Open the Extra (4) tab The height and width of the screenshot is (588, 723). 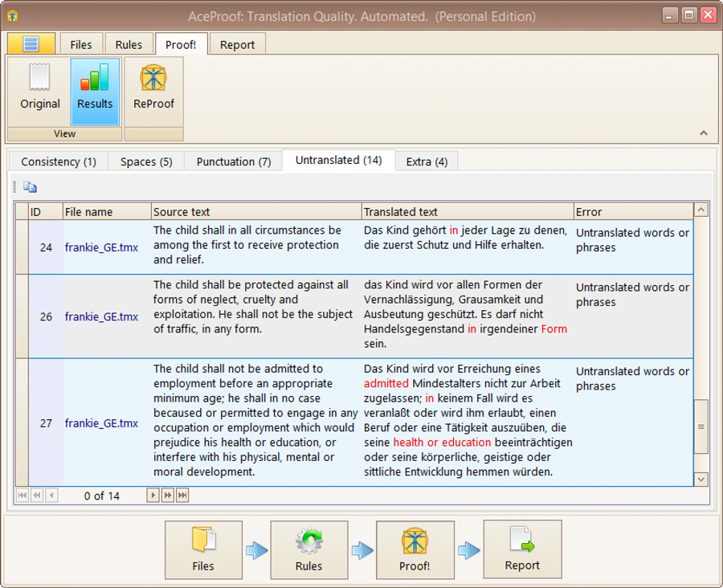[427, 161]
